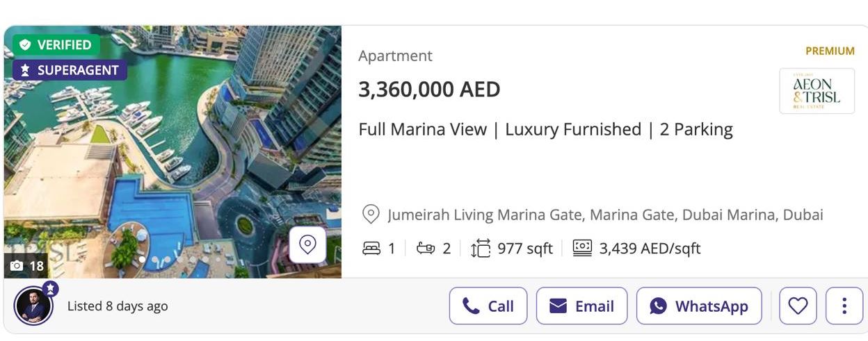Click the location pin icon beside the address
The image size is (868, 341).
click(371, 215)
